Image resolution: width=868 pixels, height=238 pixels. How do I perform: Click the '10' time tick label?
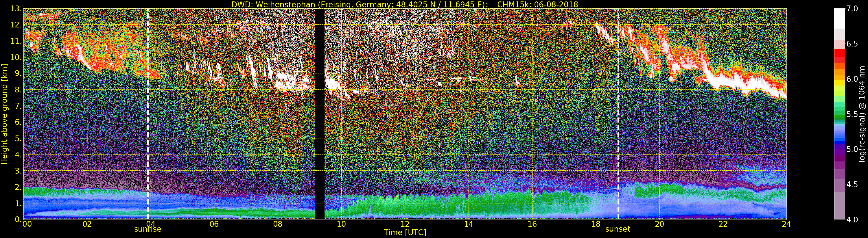pyautogui.click(x=341, y=224)
